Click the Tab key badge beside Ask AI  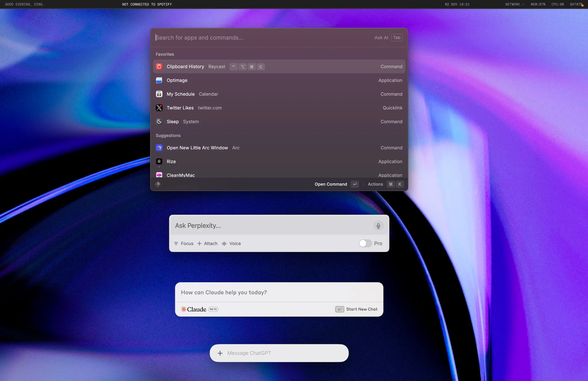[397, 38]
